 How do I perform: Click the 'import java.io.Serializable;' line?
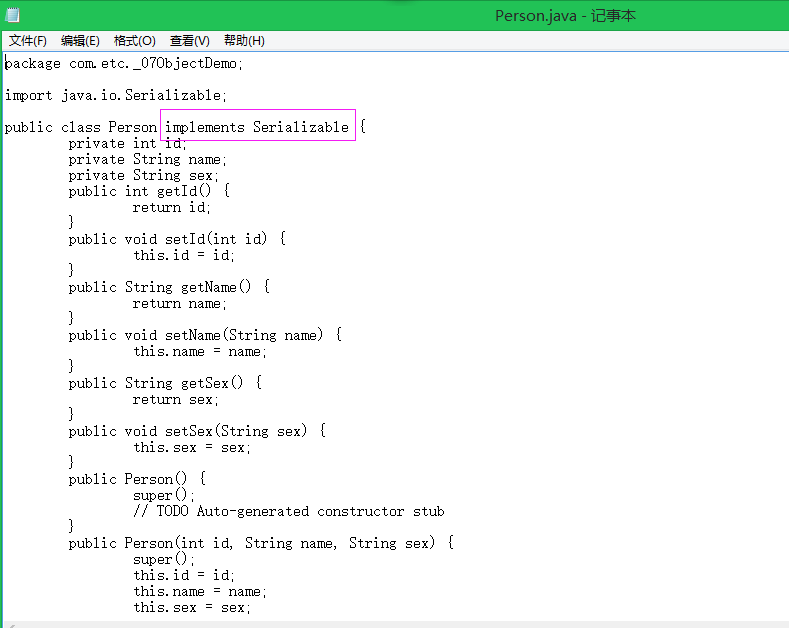pos(116,95)
